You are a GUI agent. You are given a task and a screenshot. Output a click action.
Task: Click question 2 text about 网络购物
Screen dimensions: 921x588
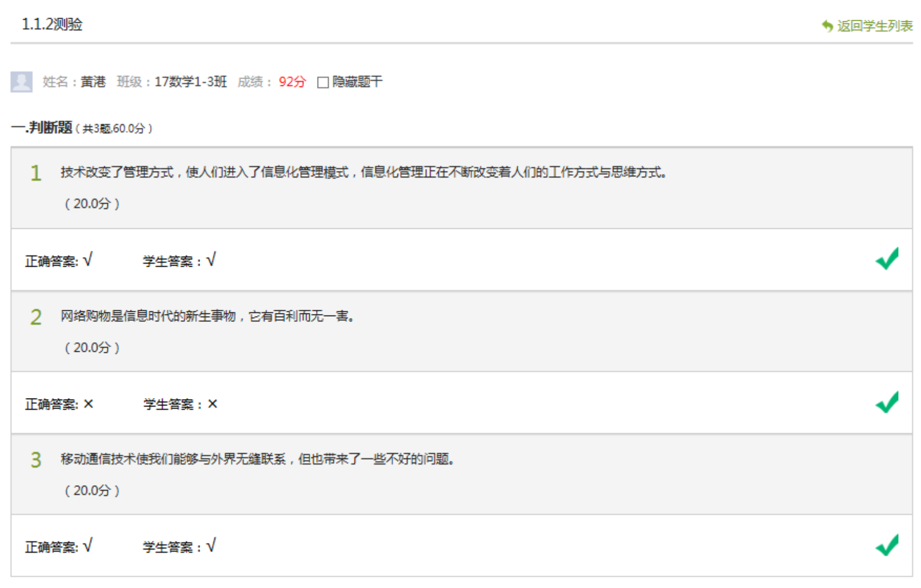(207, 316)
